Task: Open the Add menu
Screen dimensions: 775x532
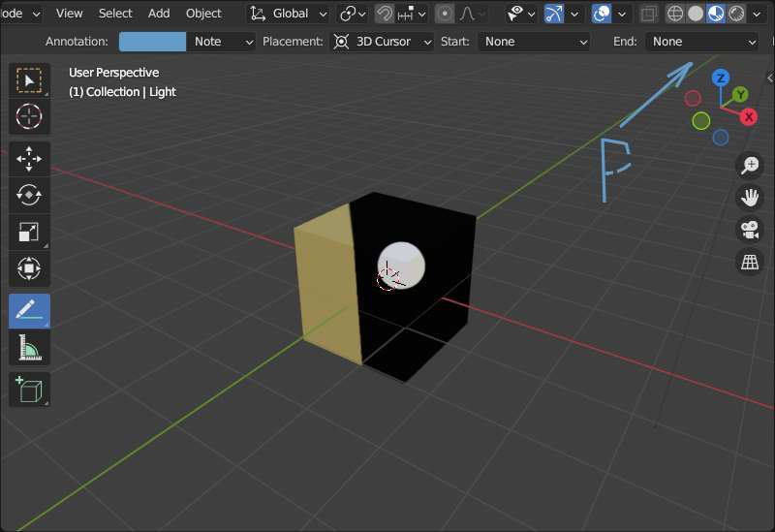Action: click(x=159, y=14)
